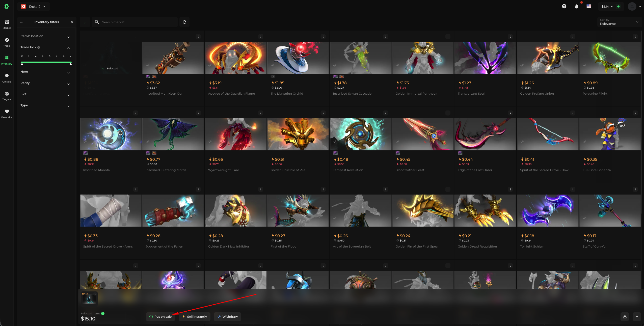Open the download icon button at bottom right
The width and height of the screenshot is (644, 326).
[x=625, y=317]
